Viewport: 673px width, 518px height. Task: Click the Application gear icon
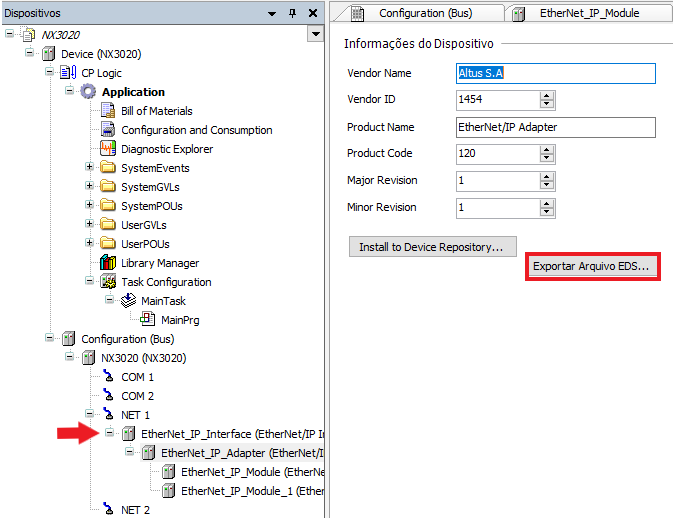(x=89, y=92)
